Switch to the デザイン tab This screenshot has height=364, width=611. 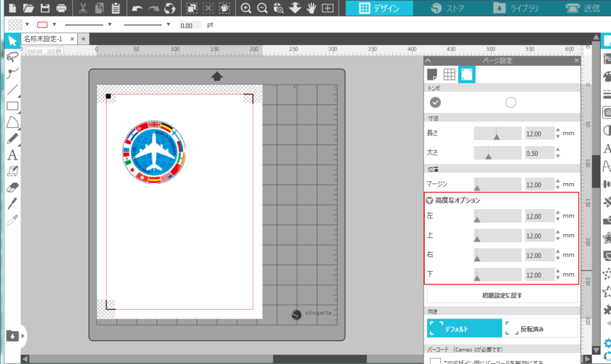379,8
